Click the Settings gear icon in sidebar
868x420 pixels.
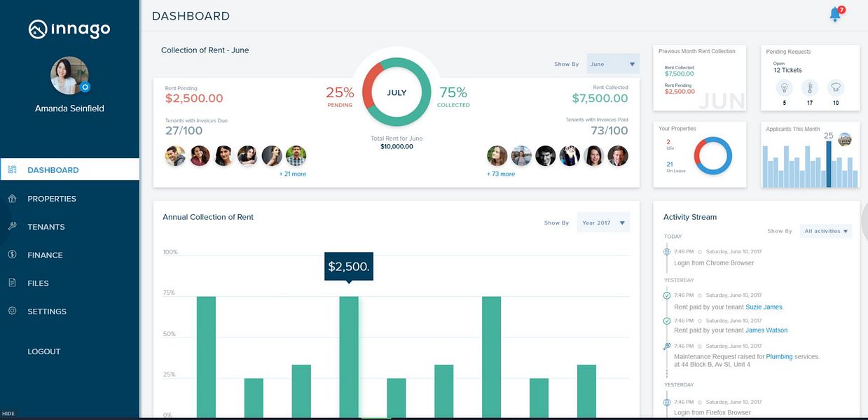(x=12, y=311)
